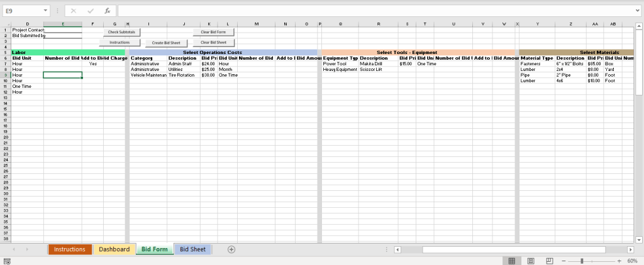Open the Instructions sheet tab
644x265 pixels.
click(x=69, y=249)
